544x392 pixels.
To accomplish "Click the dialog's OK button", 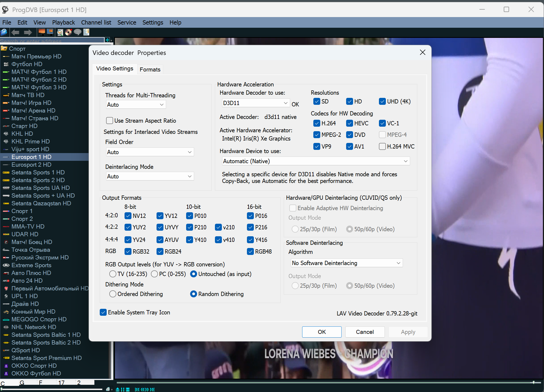I will pos(322,332).
